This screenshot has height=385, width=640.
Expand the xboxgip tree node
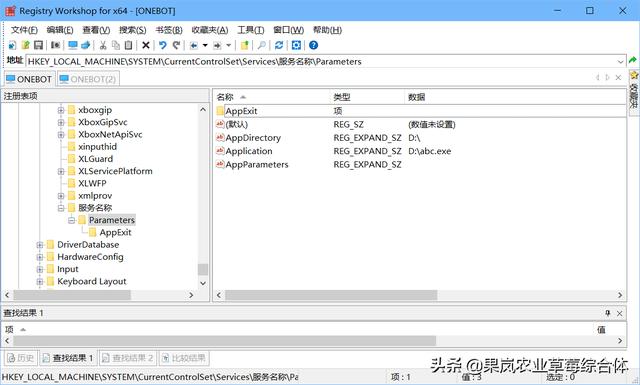click(61, 110)
